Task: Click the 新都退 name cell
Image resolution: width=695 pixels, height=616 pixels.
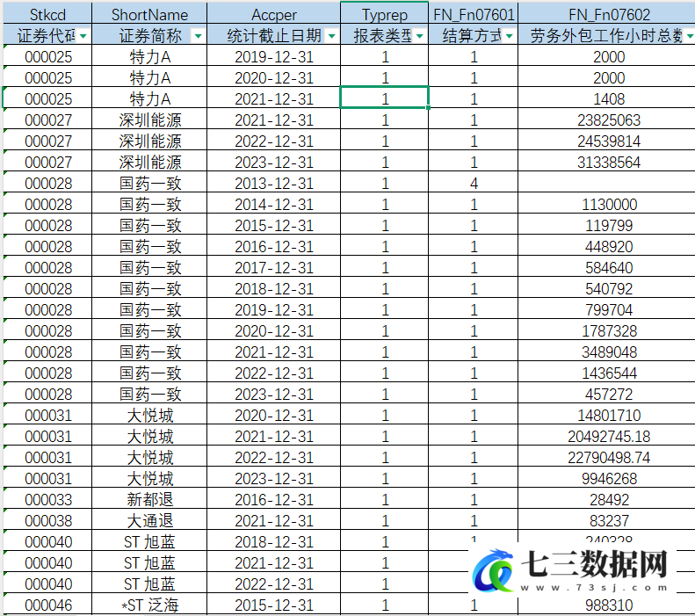Action: [x=149, y=500]
